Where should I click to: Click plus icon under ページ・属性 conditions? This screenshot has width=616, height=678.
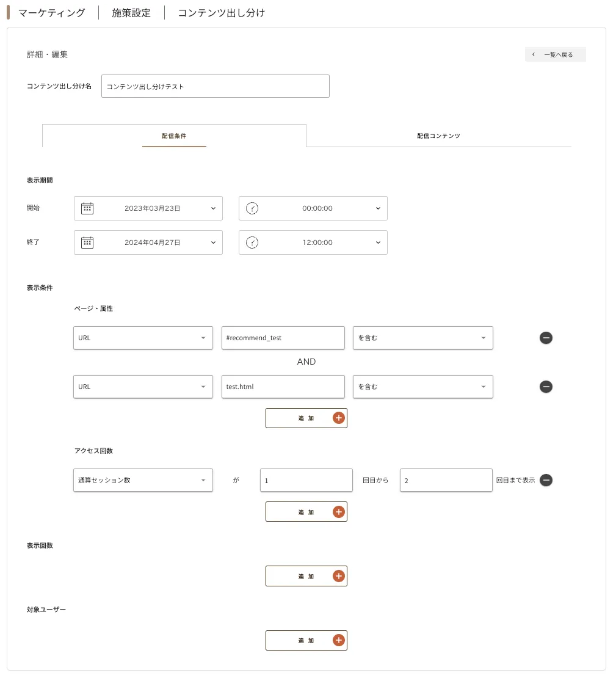tap(338, 418)
